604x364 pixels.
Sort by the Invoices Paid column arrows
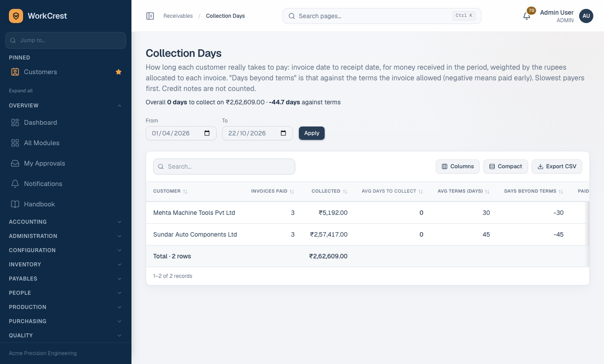[x=292, y=191]
